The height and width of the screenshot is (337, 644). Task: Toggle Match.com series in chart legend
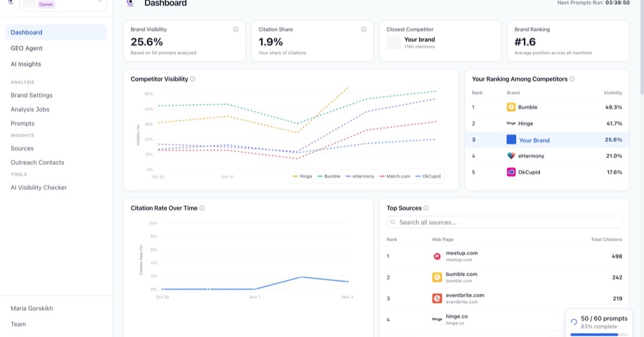[395, 176]
